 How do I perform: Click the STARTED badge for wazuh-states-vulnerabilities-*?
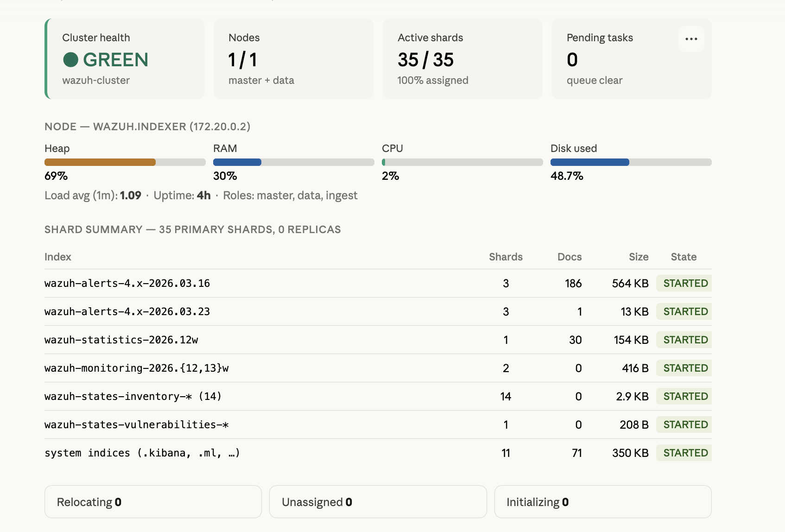(x=684, y=424)
